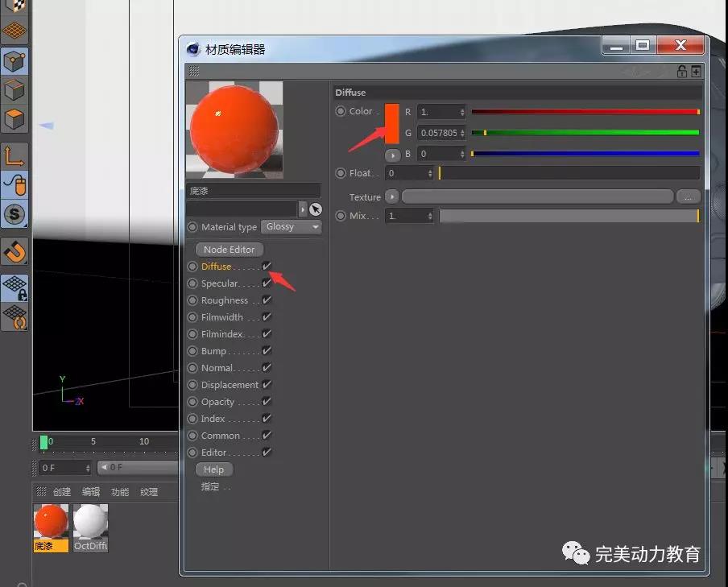Viewport: 728px width, 587px height.
Task: Open the 纹理 menu in material manager
Action: [x=149, y=492]
